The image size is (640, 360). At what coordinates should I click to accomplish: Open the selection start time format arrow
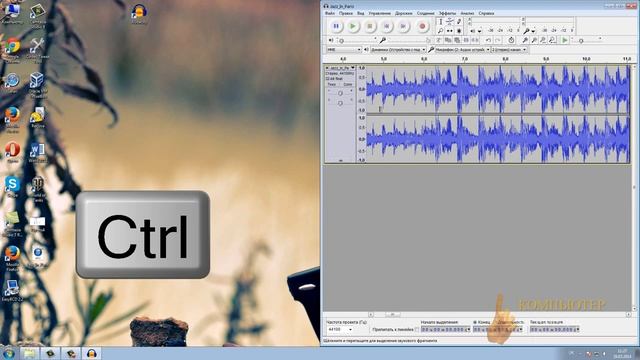468,329
